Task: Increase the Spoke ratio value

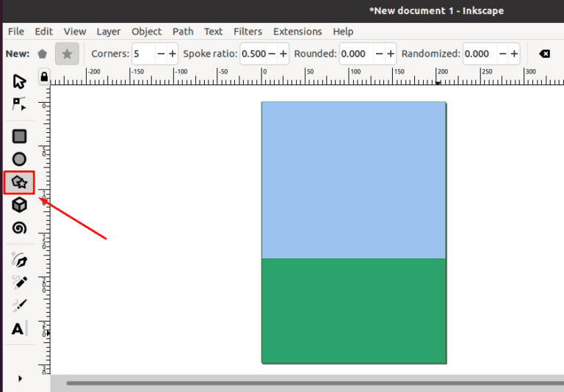Action: (x=283, y=54)
